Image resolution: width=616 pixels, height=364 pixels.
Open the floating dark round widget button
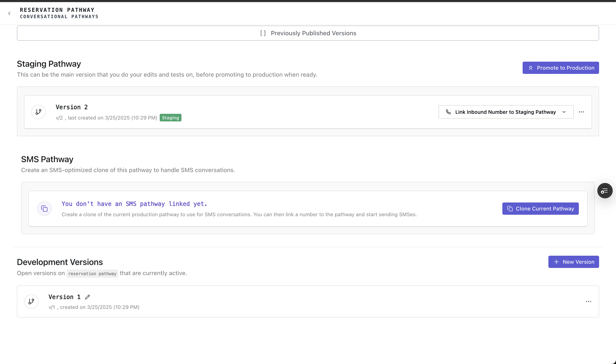(605, 191)
